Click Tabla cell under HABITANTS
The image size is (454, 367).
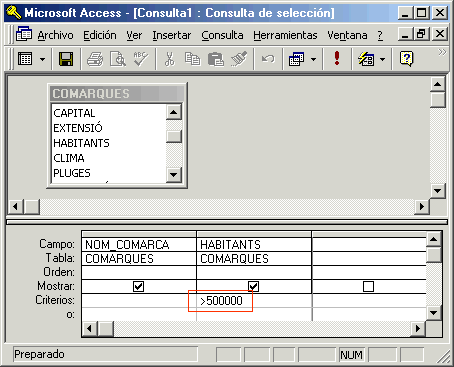click(x=254, y=258)
